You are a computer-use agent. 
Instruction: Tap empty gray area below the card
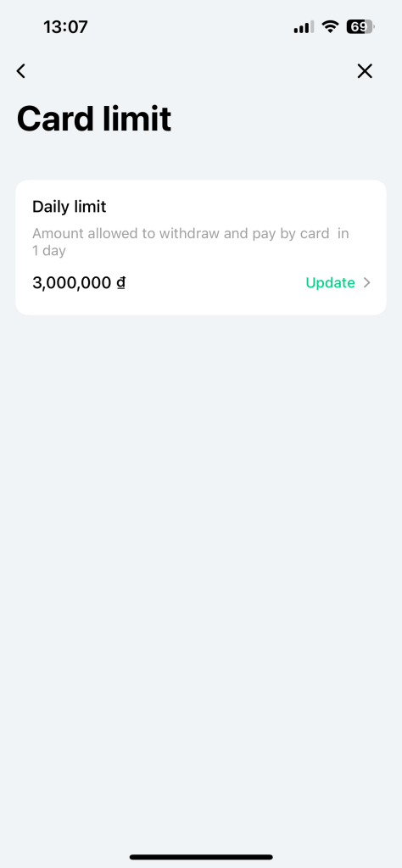point(201,554)
